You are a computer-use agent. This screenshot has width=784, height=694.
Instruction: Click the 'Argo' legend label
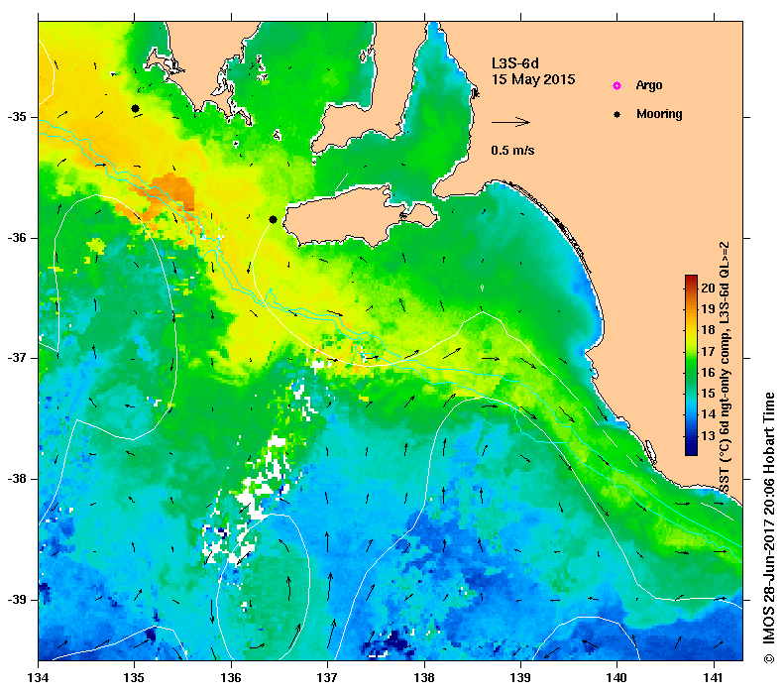point(649,85)
